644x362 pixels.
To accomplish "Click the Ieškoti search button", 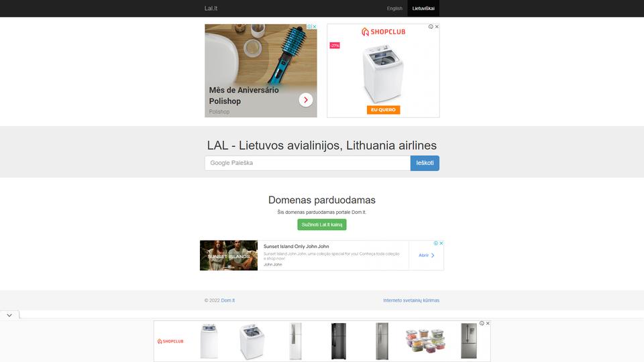I will click(x=425, y=163).
